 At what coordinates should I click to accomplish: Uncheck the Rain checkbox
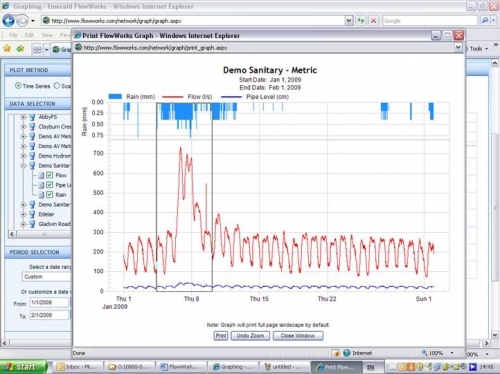(x=49, y=194)
